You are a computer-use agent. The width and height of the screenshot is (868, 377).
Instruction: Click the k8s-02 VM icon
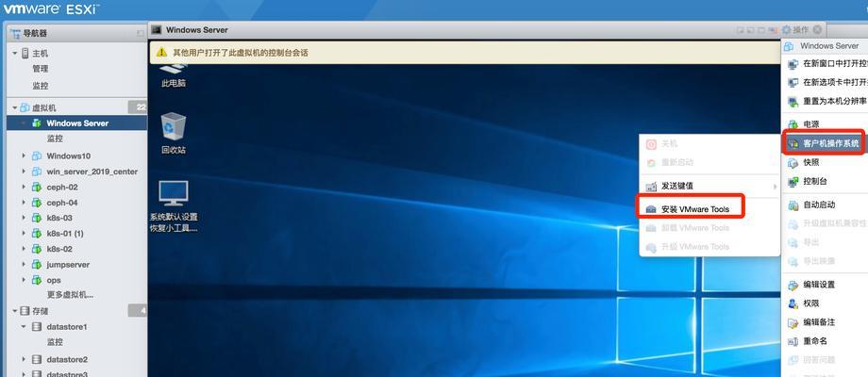click(x=37, y=249)
